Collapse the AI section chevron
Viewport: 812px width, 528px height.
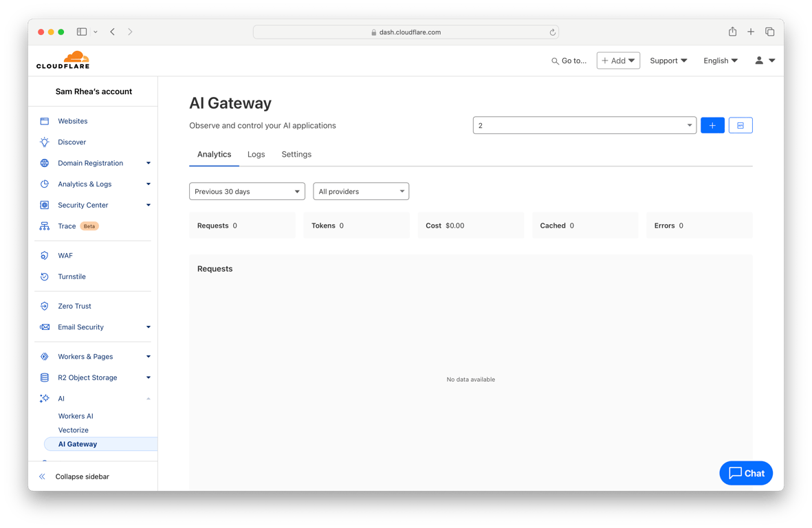[147, 398]
